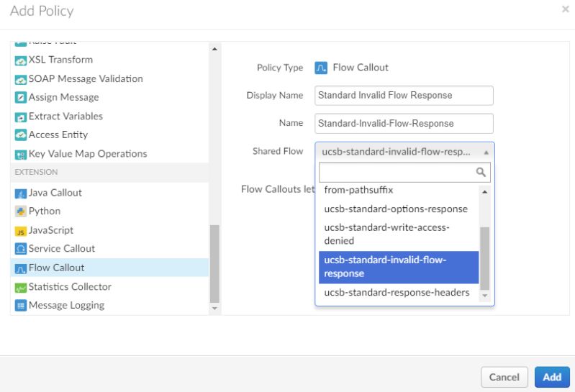Select Service Callout in policy list

[61, 249]
